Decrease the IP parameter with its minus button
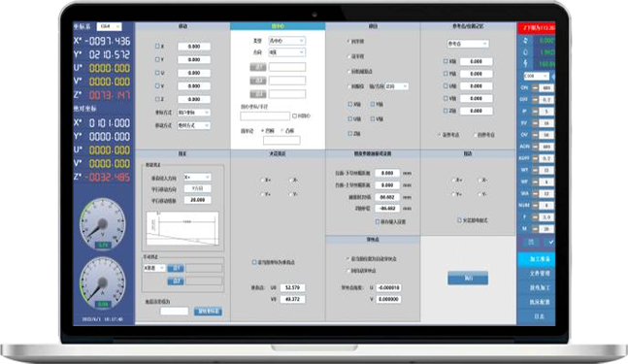The width and height of the screenshot is (628, 364). tap(535, 112)
